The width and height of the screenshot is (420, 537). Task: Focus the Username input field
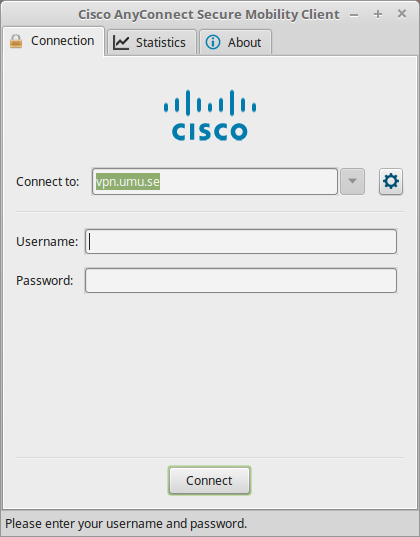tap(241, 242)
